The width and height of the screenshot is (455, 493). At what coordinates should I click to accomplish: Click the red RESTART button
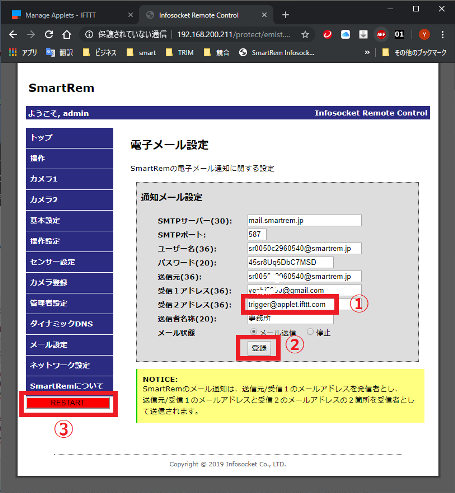[68, 403]
